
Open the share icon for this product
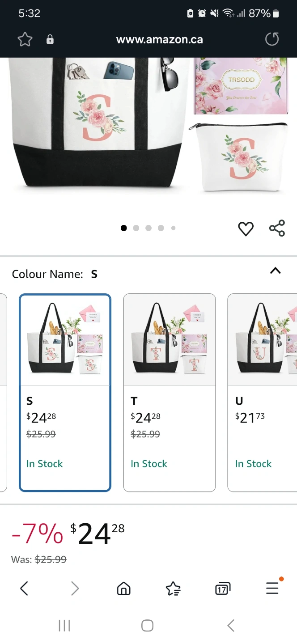pyautogui.click(x=277, y=228)
